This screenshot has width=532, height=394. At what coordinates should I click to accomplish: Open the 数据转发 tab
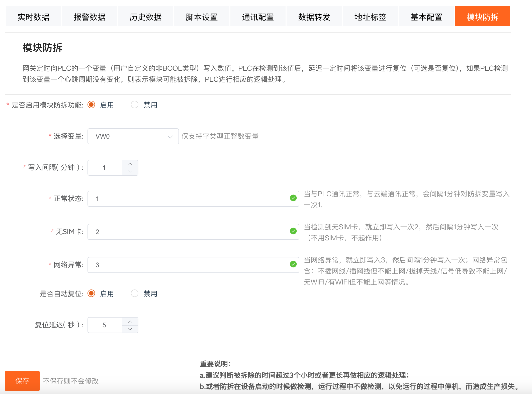[314, 17]
